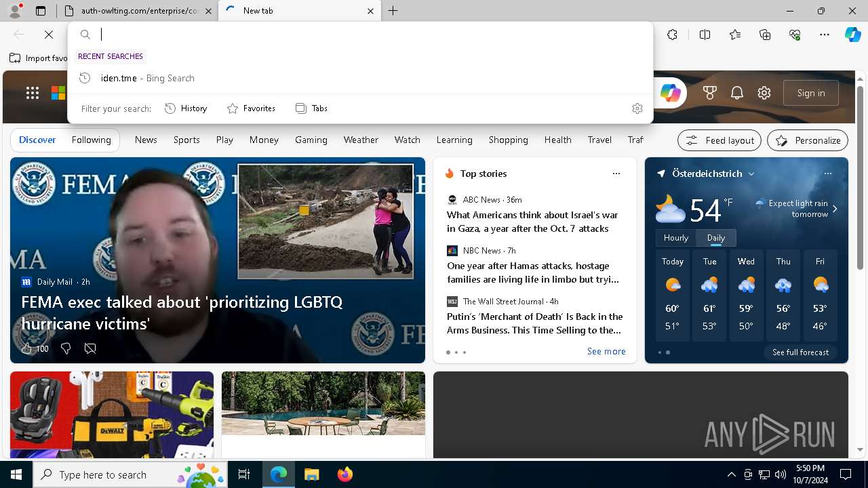Screen dimensions: 868x488
Task: Switch weather to Hourly view
Action: (x=676, y=238)
